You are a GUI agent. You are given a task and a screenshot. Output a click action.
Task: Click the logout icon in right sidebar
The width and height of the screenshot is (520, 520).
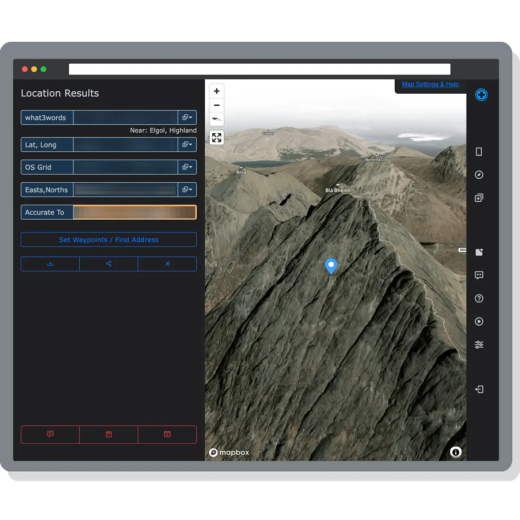click(479, 389)
